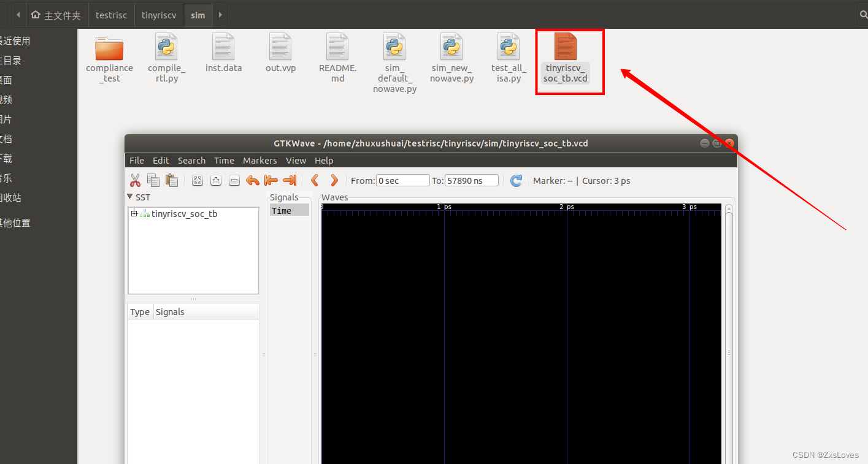
Task: Open the Help menu in GTKWave
Action: [324, 161]
